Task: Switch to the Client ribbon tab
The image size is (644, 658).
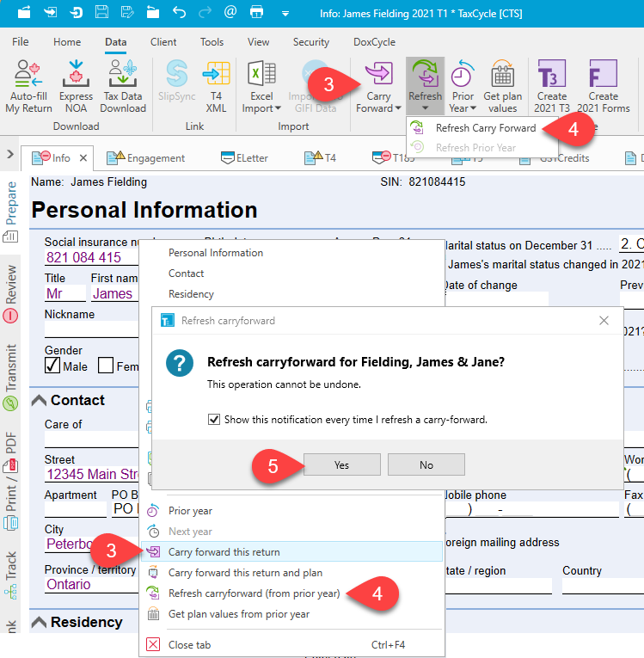Action: click(163, 42)
